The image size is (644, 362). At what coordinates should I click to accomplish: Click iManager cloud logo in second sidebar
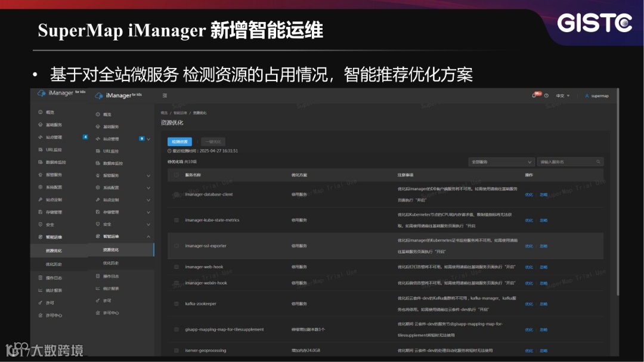(x=99, y=95)
